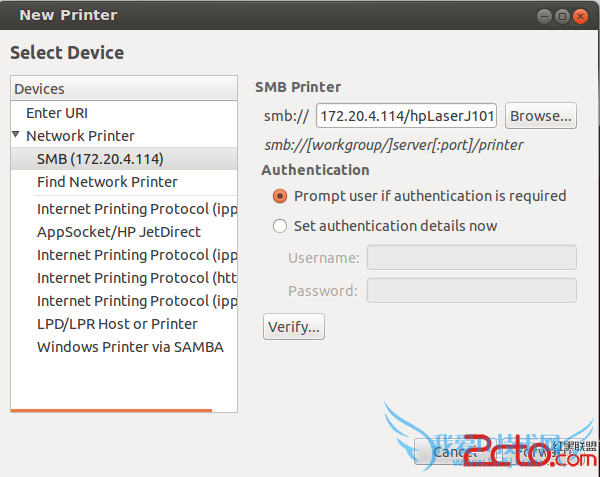Select Enter URI in Devices list
The height and width of the screenshot is (477, 600).
tap(57, 113)
